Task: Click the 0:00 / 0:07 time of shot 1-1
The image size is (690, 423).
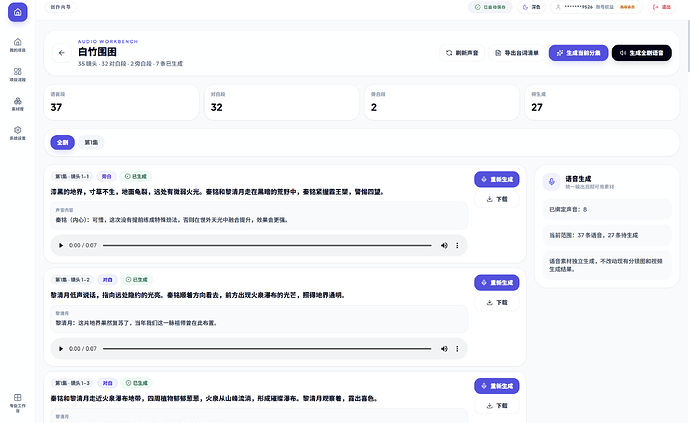Action: pyautogui.click(x=83, y=246)
